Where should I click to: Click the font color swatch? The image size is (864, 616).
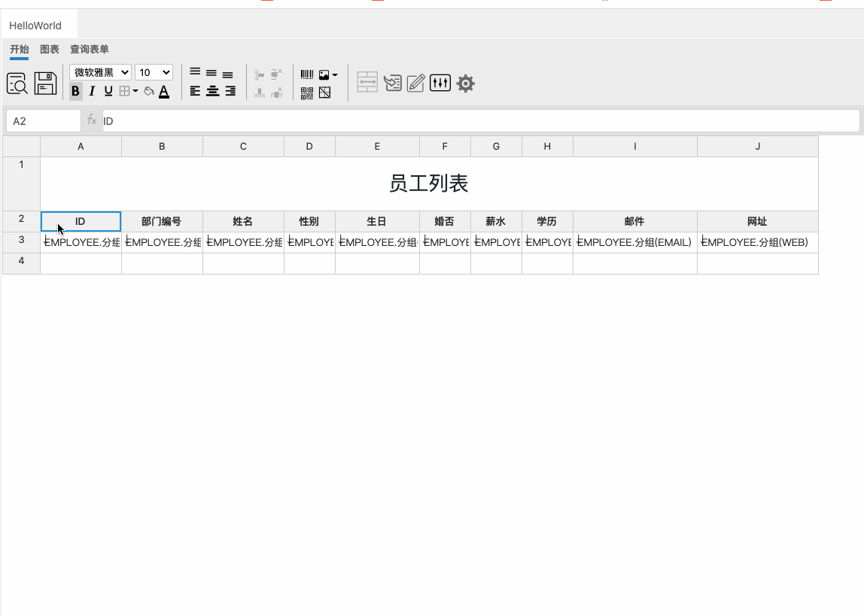click(165, 91)
